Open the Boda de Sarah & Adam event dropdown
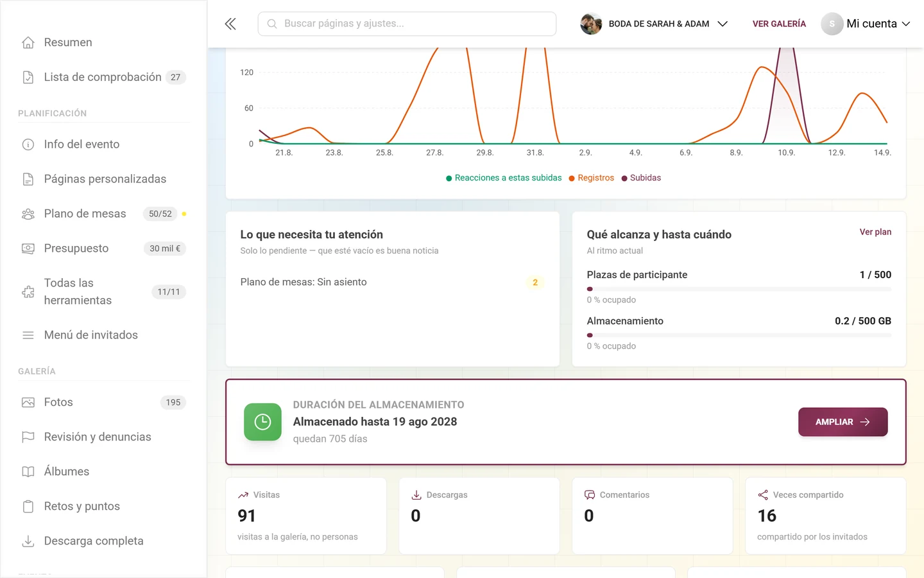This screenshot has height=578, width=924. point(654,24)
